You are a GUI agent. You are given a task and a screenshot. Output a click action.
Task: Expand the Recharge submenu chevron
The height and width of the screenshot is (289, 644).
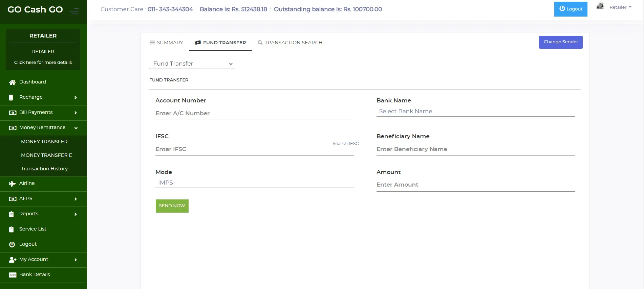coord(76,97)
